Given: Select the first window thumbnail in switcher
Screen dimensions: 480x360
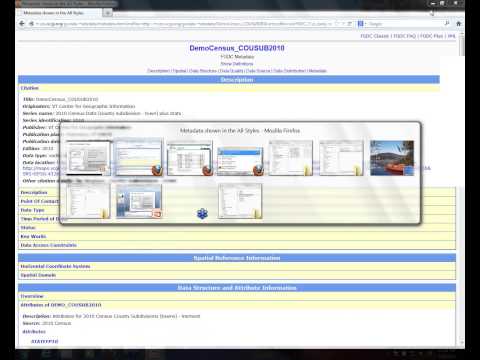Looking at the screenshot, I should [x=88, y=158].
